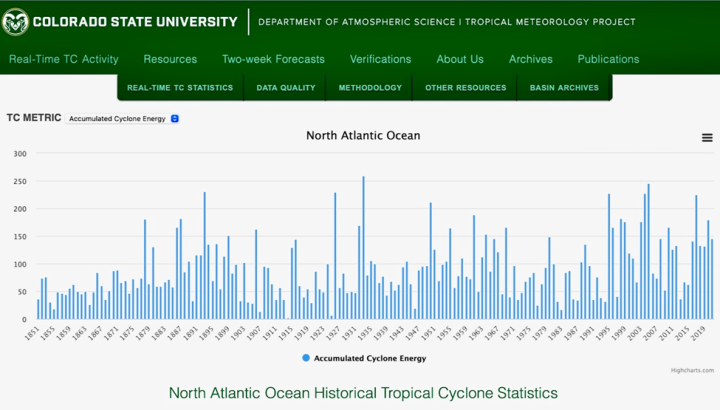Open the Archives menu
720x410 pixels.
530,59
